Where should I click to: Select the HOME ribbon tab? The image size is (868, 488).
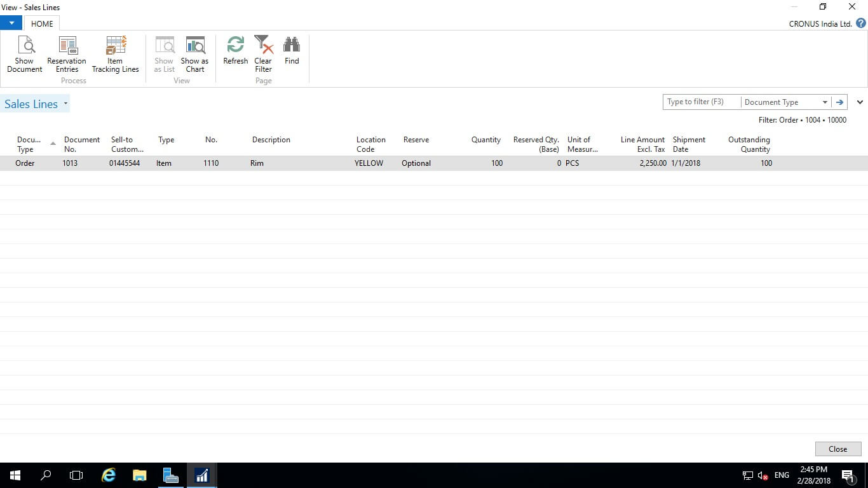[x=42, y=24]
